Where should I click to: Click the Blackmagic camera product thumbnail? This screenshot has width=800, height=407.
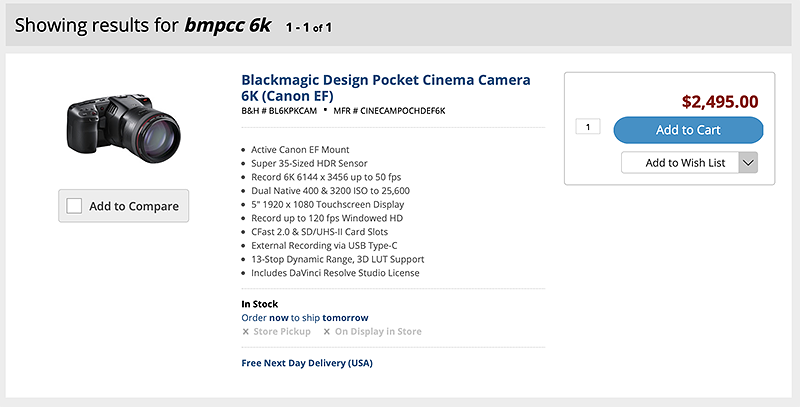click(123, 128)
